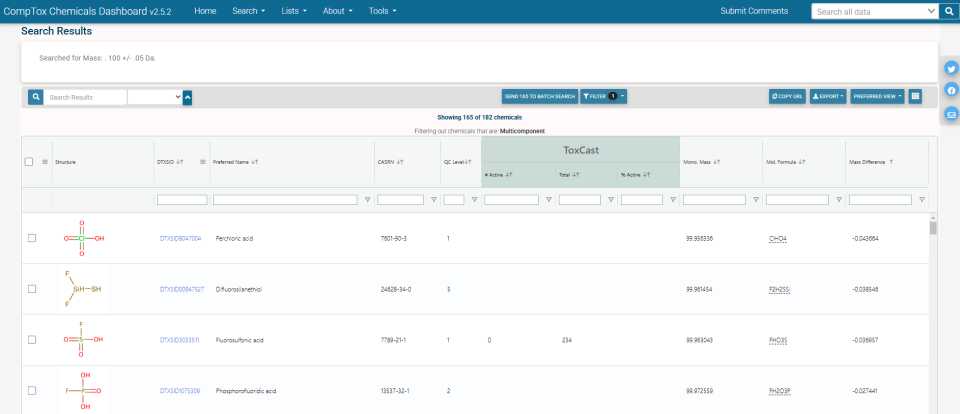
Task: Sort by Mol. Formula column arrows
Action: point(801,162)
